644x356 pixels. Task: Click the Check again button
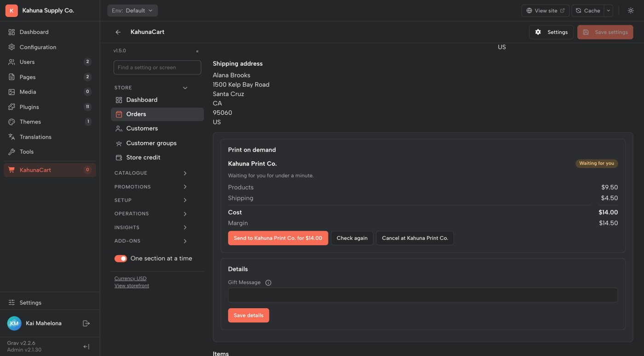352,238
